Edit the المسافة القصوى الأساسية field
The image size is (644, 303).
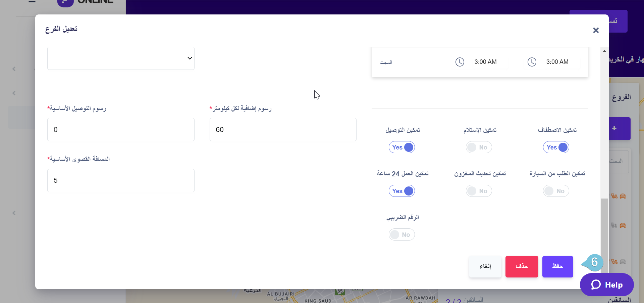coord(121,180)
